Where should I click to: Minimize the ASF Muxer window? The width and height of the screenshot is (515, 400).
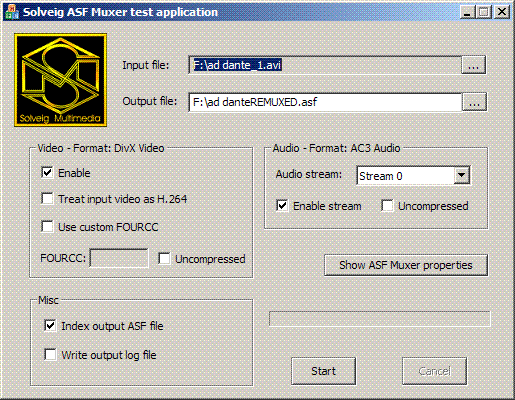coord(467,12)
